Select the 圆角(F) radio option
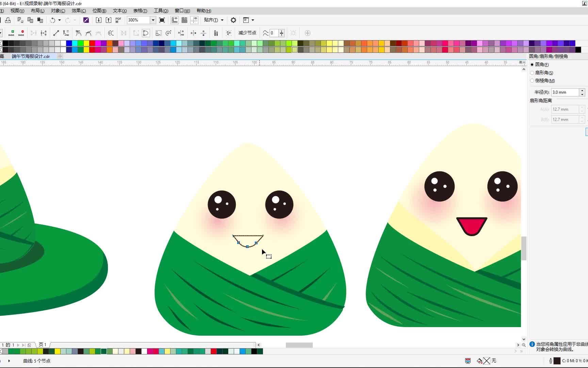Screen dimensions: 588x368 [540, 64]
